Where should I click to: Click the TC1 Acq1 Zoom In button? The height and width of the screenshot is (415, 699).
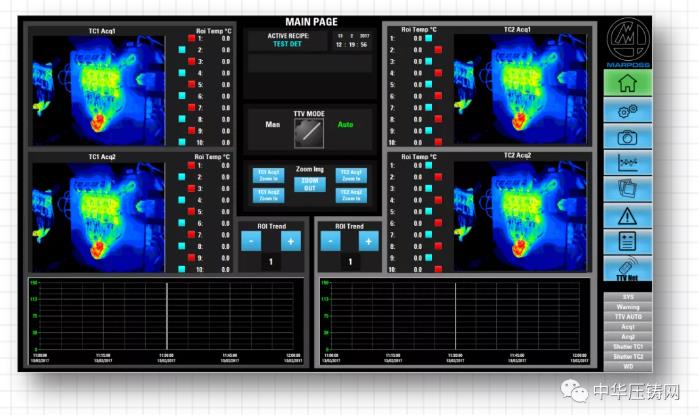pyautogui.click(x=267, y=175)
